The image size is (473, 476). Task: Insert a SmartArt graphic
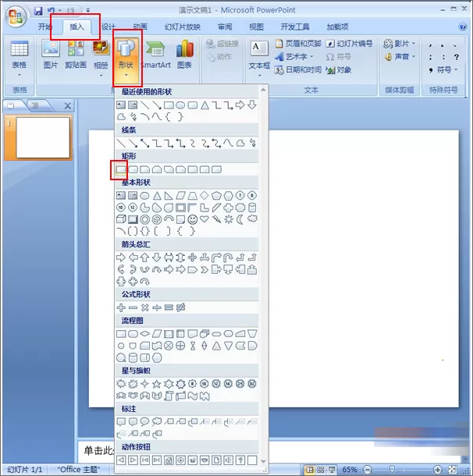click(156, 55)
